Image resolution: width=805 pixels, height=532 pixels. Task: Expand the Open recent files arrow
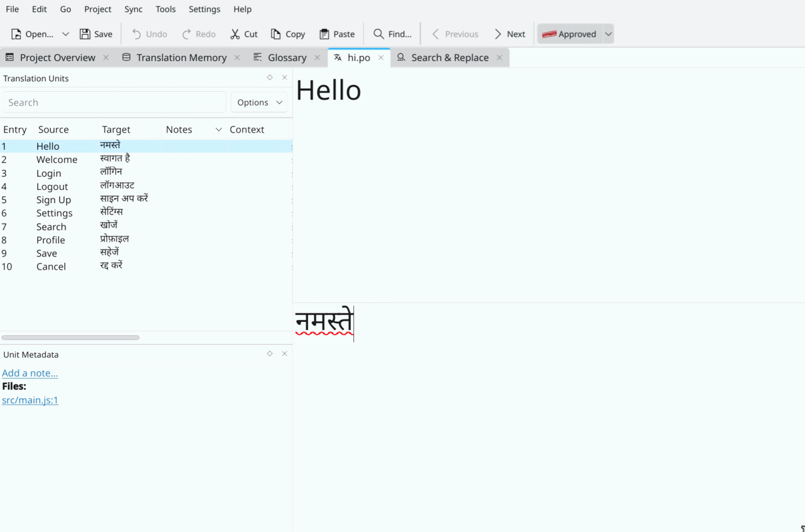coord(65,34)
